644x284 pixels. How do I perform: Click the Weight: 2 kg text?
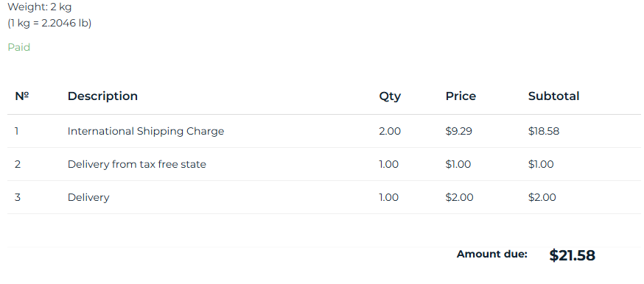40,7
